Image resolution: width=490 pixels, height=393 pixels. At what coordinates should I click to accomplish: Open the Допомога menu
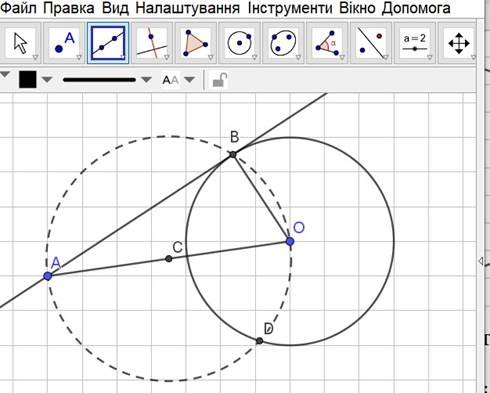pyautogui.click(x=416, y=8)
